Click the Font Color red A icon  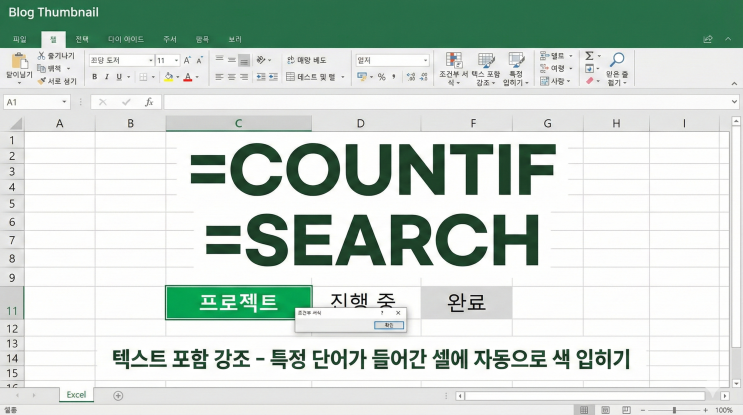click(188, 77)
